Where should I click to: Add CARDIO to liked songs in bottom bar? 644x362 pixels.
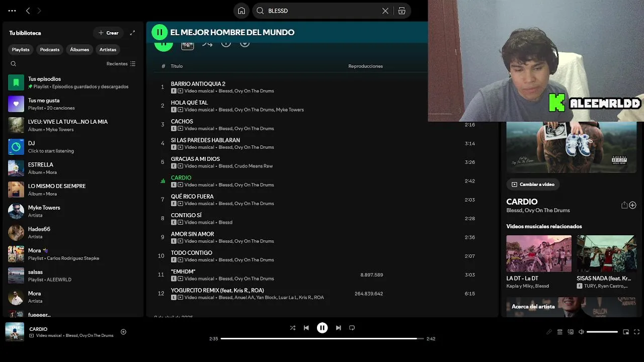point(123,332)
